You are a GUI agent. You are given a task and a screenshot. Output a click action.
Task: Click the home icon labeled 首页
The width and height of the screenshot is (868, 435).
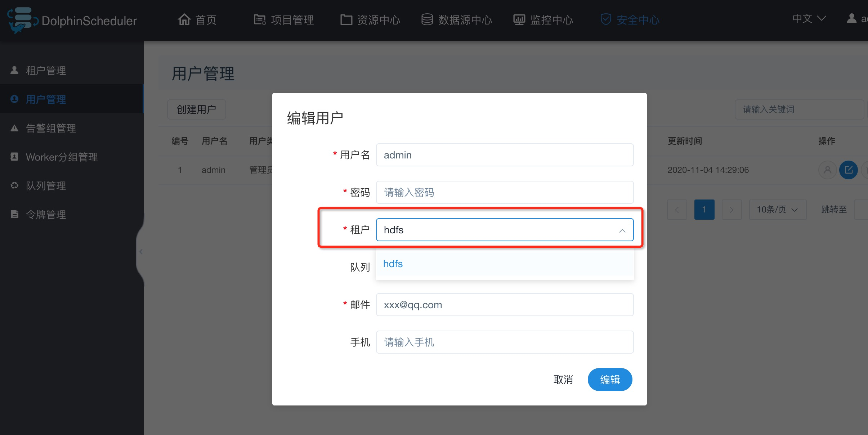click(x=184, y=19)
